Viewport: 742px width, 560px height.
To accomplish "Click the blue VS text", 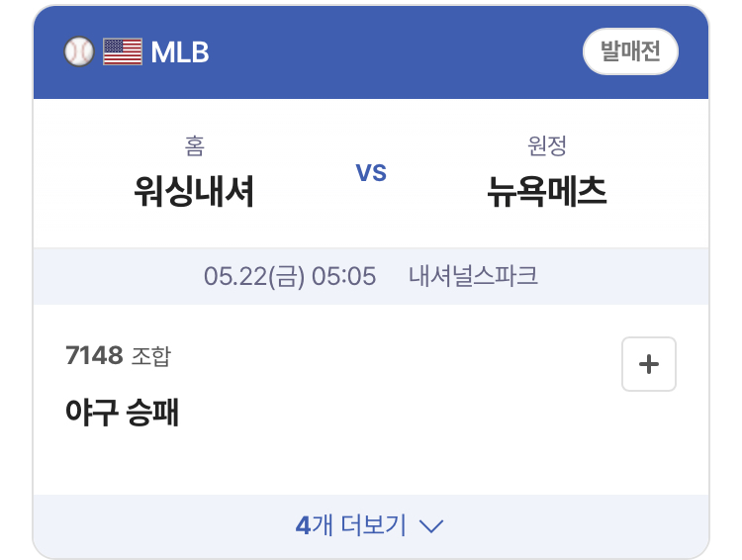I will (371, 173).
